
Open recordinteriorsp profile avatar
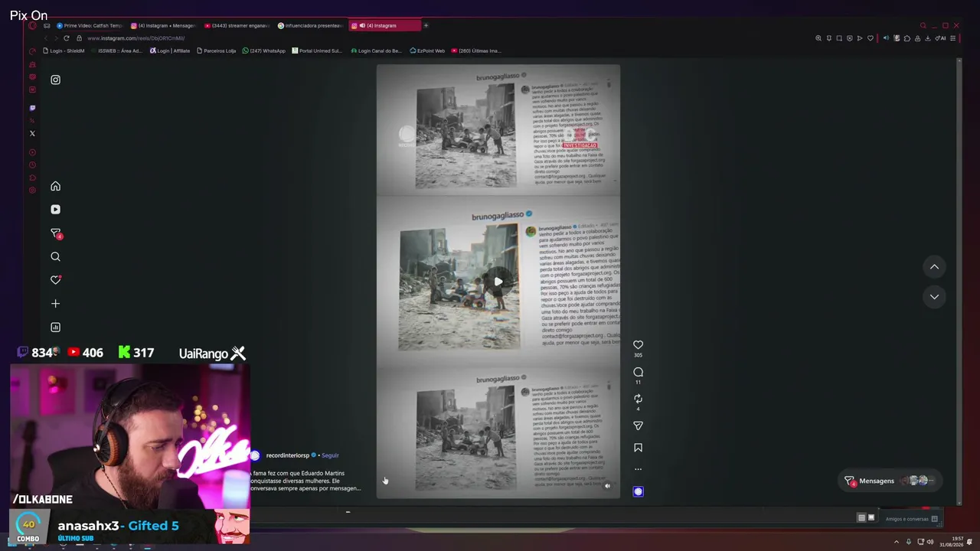[254, 455]
